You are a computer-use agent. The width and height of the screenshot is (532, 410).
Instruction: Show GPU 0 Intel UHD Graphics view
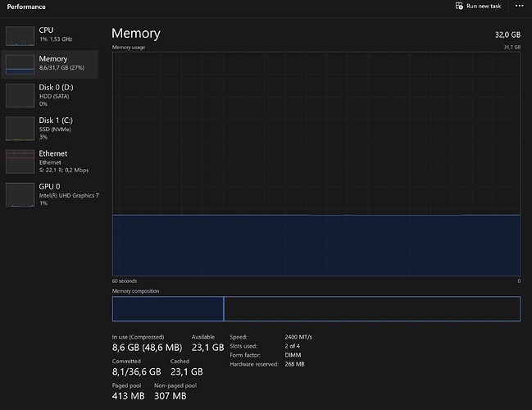[50, 194]
